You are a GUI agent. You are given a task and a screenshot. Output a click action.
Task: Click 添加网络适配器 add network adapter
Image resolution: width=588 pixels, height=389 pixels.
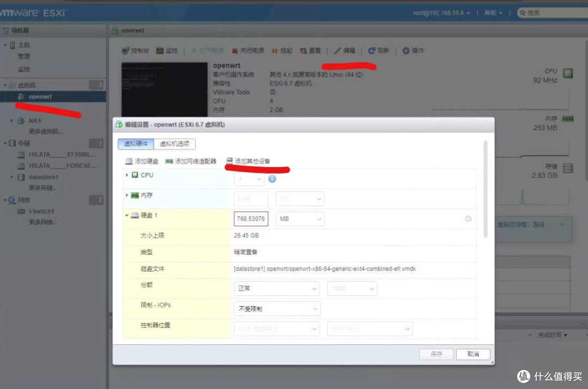tap(191, 161)
